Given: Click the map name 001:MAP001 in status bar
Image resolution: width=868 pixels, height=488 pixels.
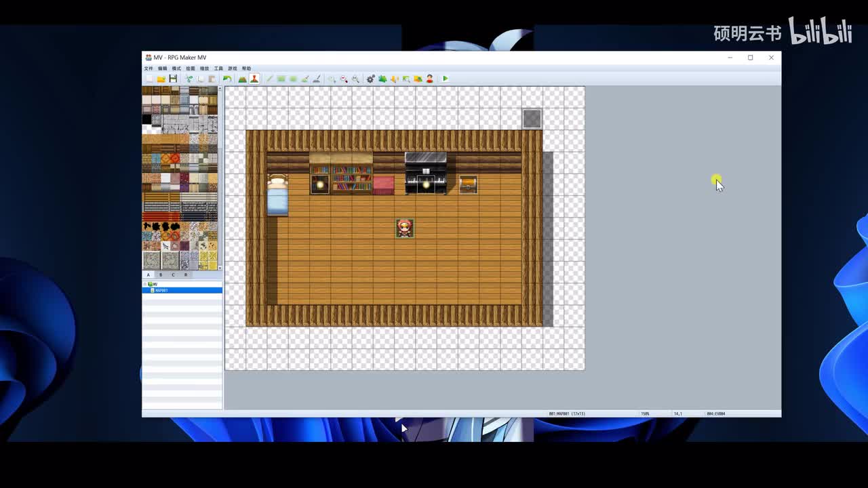Looking at the screenshot, I should (567, 413).
